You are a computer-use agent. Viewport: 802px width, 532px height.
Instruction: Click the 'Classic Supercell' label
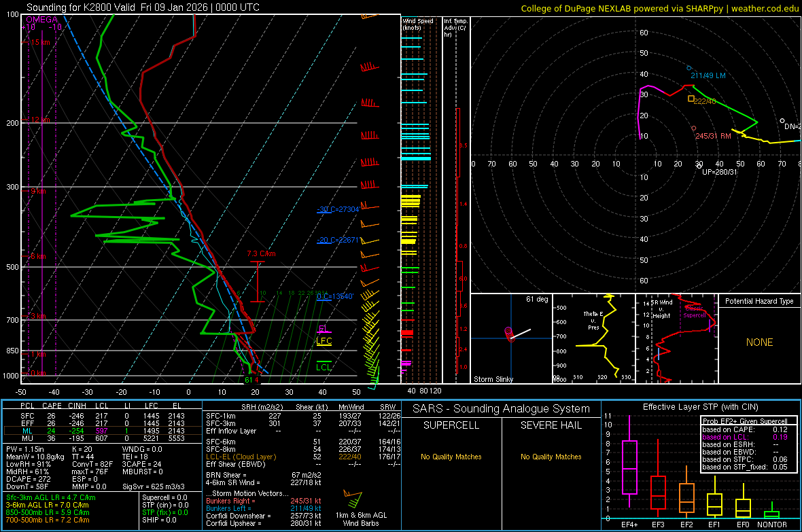tap(695, 312)
